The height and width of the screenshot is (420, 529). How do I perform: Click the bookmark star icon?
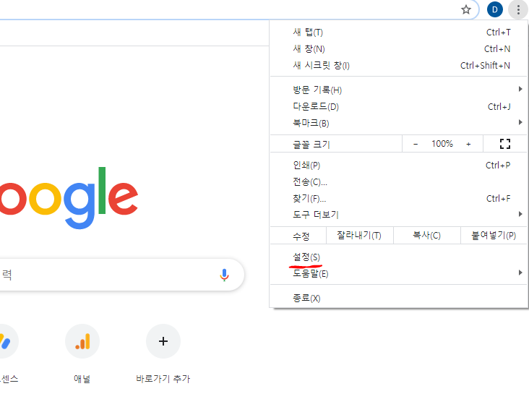point(466,9)
